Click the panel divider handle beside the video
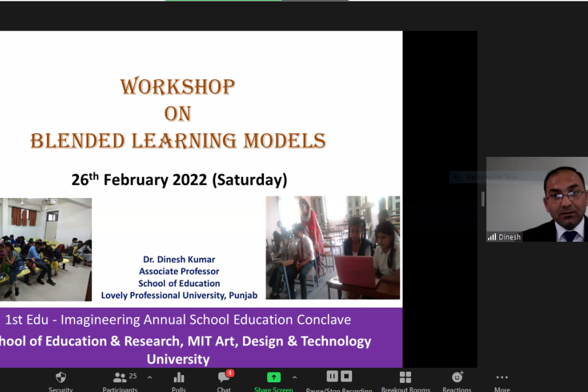 [483, 199]
